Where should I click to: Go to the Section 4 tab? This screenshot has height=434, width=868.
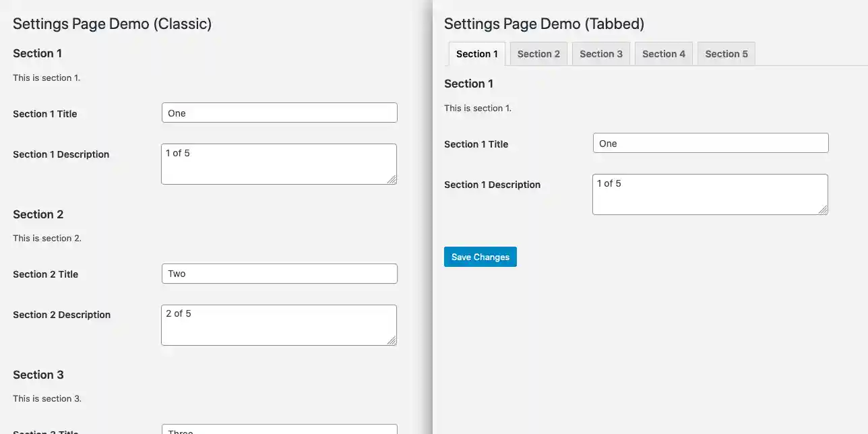coord(664,54)
